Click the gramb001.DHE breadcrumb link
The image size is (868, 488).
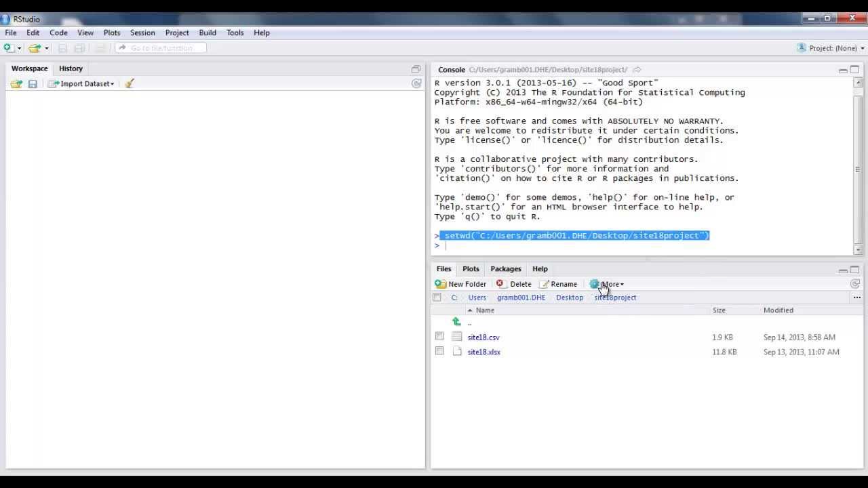coord(521,298)
